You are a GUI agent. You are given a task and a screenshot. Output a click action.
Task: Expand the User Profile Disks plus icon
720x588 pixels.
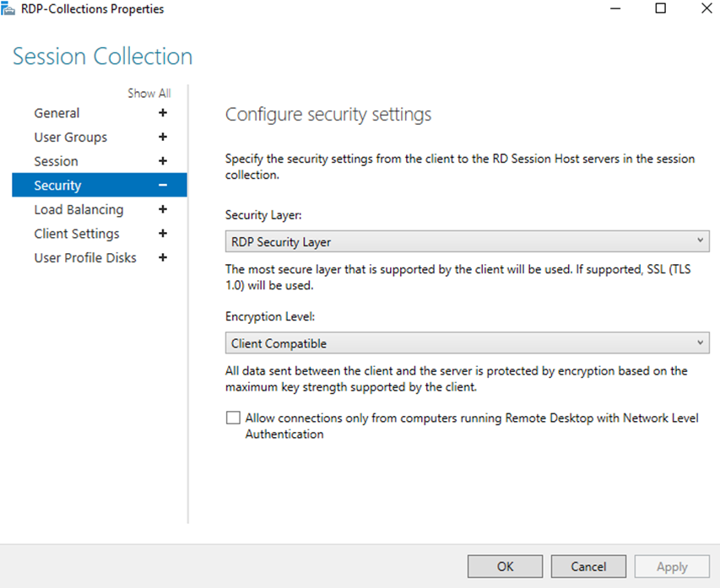163,257
